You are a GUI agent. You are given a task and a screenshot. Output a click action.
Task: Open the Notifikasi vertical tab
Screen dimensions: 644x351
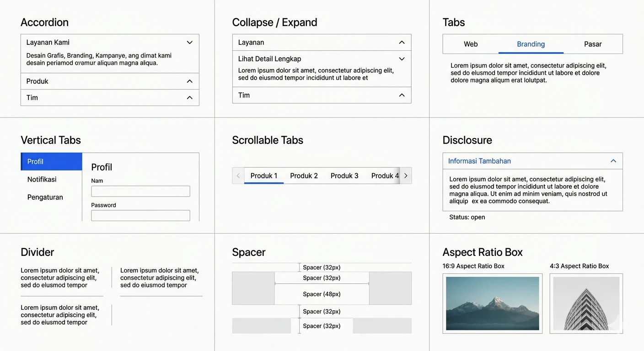coord(51,180)
